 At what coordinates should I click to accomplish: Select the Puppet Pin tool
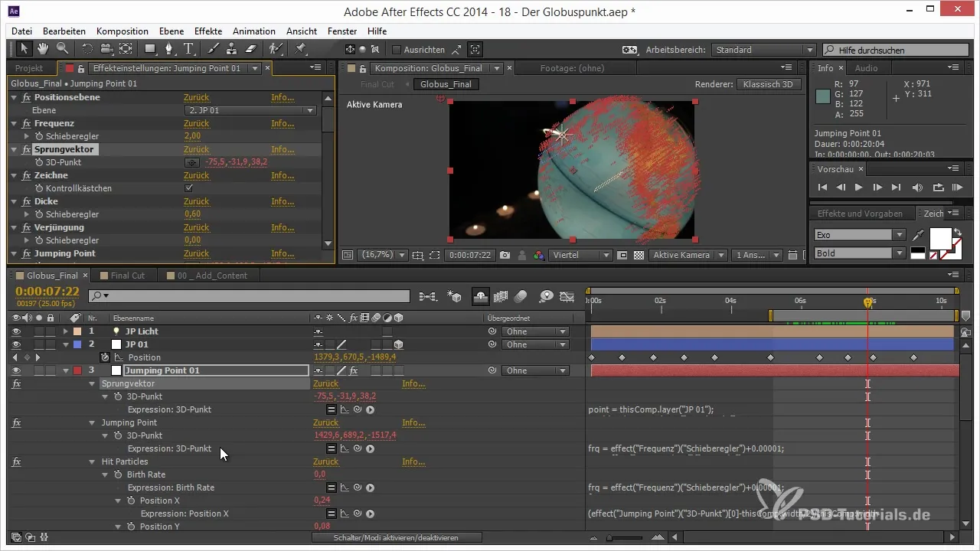pyautogui.click(x=301, y=49)
